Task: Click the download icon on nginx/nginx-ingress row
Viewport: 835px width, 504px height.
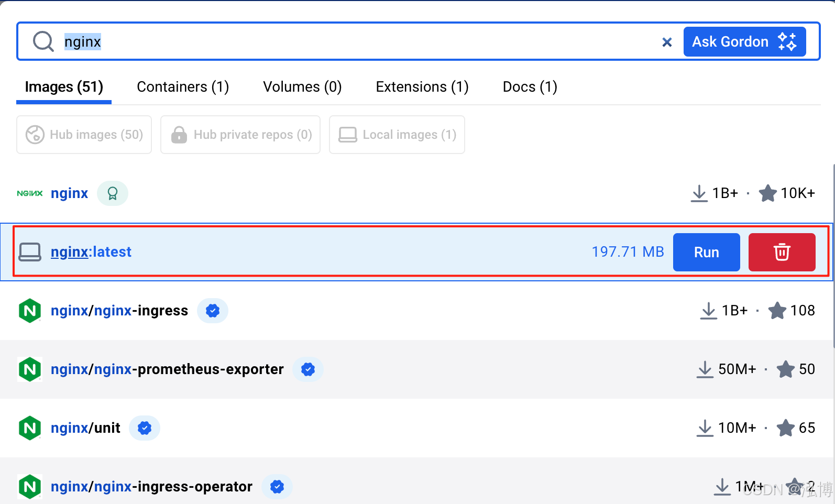Action: coord(709,311)
